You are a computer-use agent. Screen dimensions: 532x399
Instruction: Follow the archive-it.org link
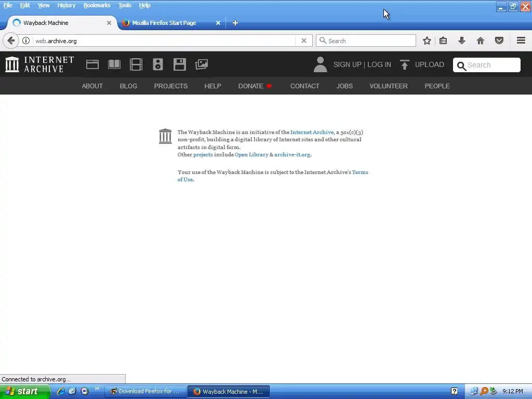(x=292, y=155)
